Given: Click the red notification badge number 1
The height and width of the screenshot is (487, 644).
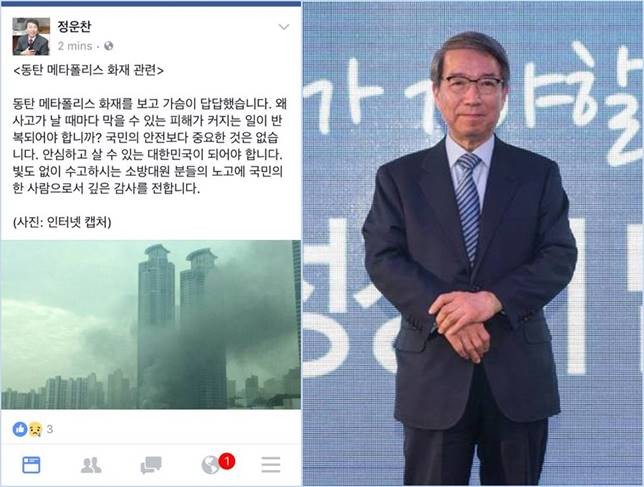Looking at the screenshot, I should 227,461.
